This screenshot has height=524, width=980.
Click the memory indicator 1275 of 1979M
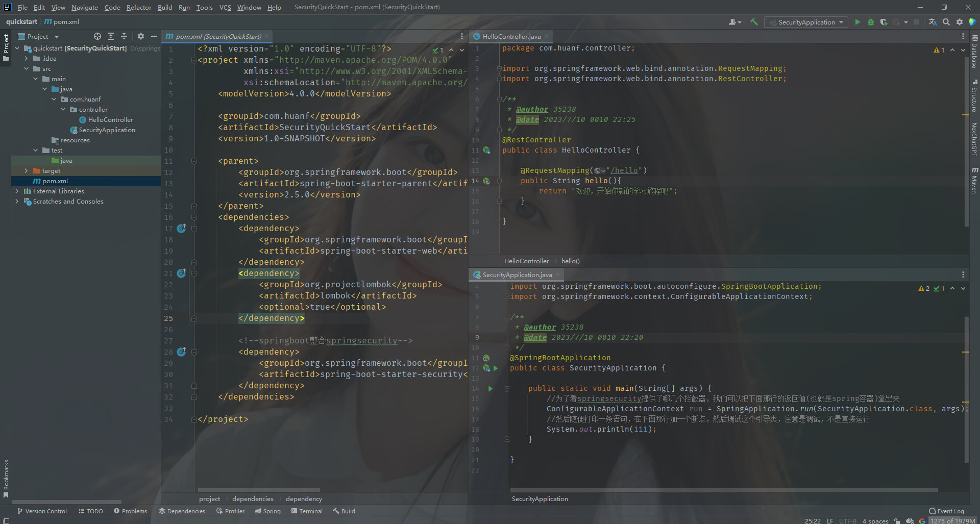pyautogui.click(x=953, y=521)
